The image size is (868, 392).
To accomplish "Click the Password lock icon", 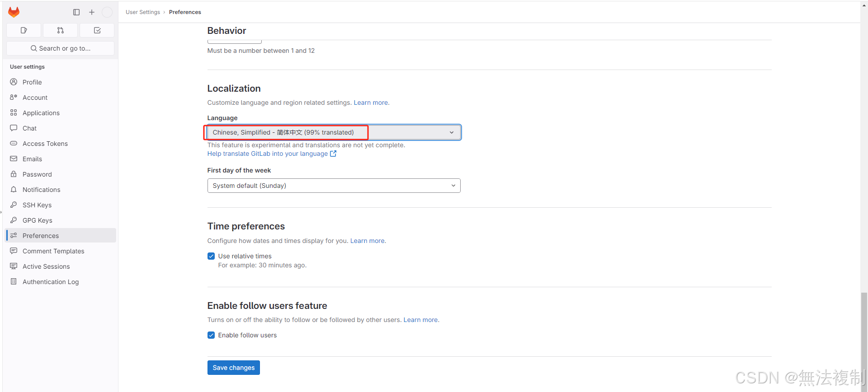I will 14,174.
